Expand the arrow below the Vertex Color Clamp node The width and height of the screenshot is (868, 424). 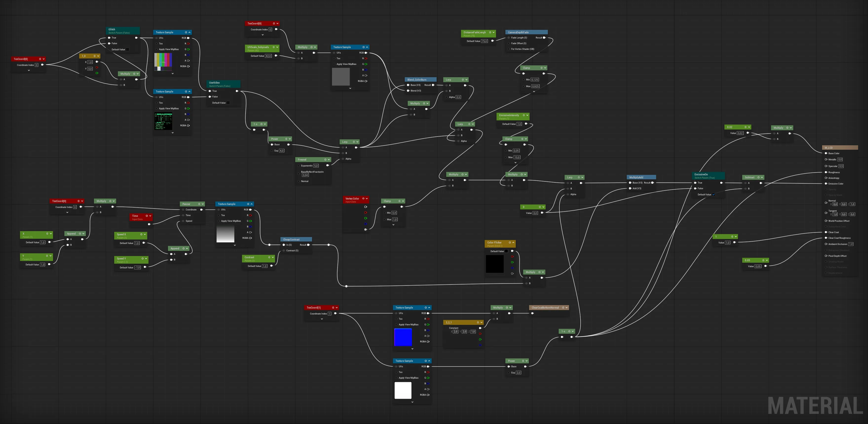393,225
